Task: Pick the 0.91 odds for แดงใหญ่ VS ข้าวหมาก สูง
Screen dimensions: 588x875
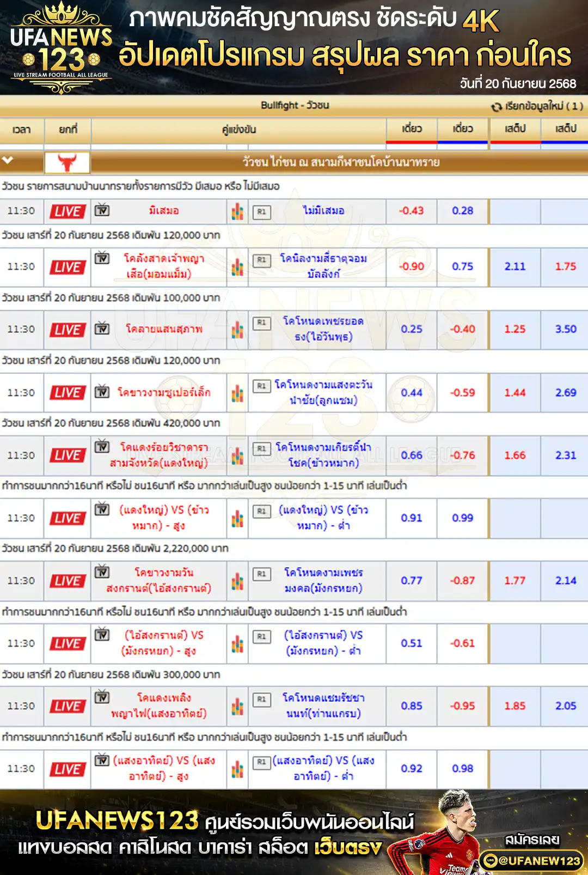Action: pyautogui.click(x=412, y=518)
